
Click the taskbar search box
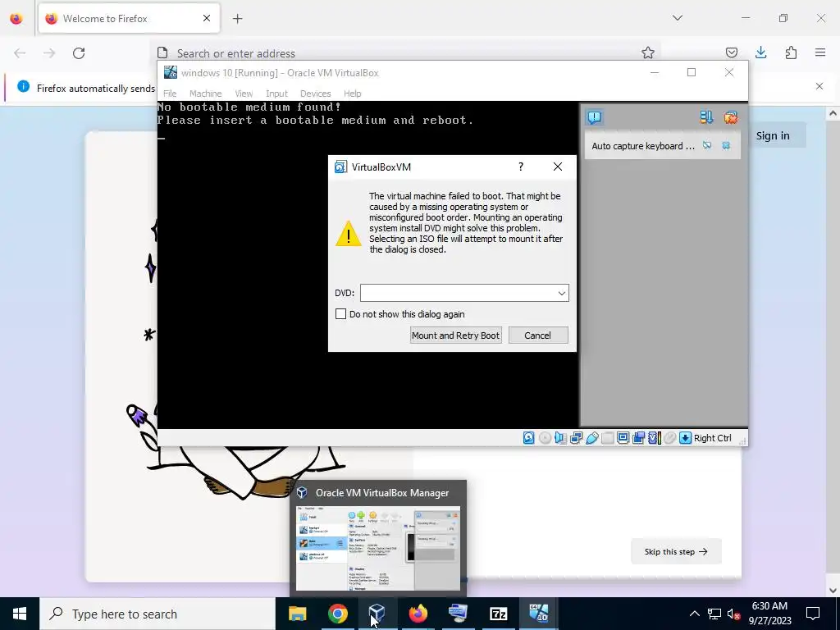click(157, 614)
